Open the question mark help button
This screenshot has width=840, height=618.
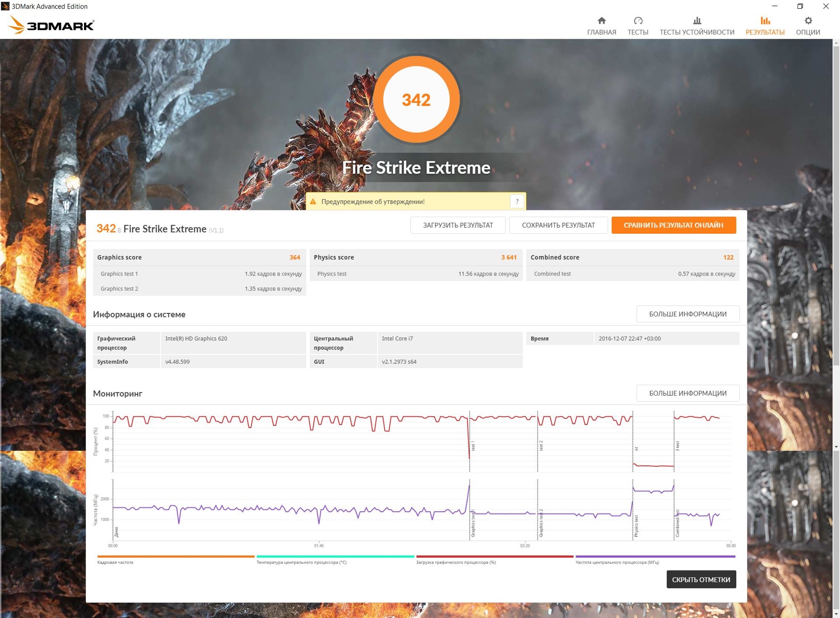(x=517, y=202)
